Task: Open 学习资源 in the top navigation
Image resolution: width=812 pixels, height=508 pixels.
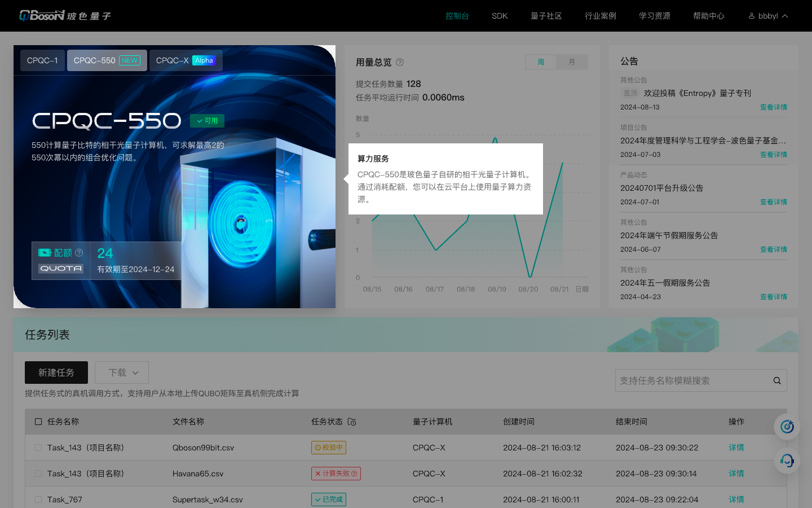Action: [x=655, y=16]
